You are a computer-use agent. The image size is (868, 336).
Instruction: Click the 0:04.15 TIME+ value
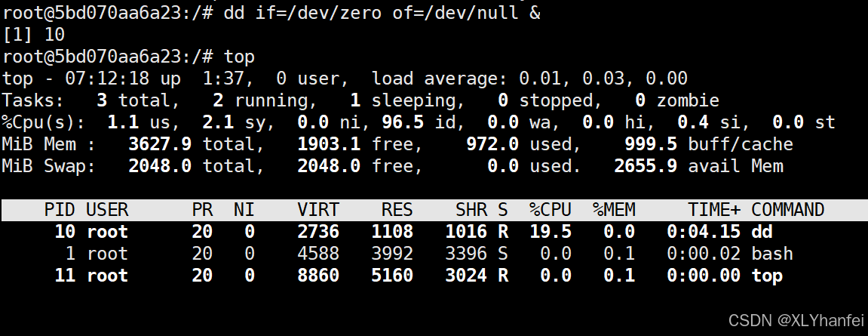(x=704, y=231)
